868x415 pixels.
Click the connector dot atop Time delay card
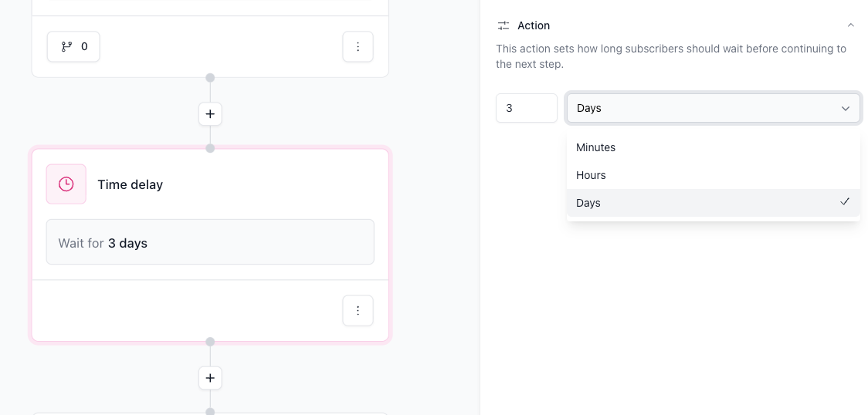(x=210, y=148)
